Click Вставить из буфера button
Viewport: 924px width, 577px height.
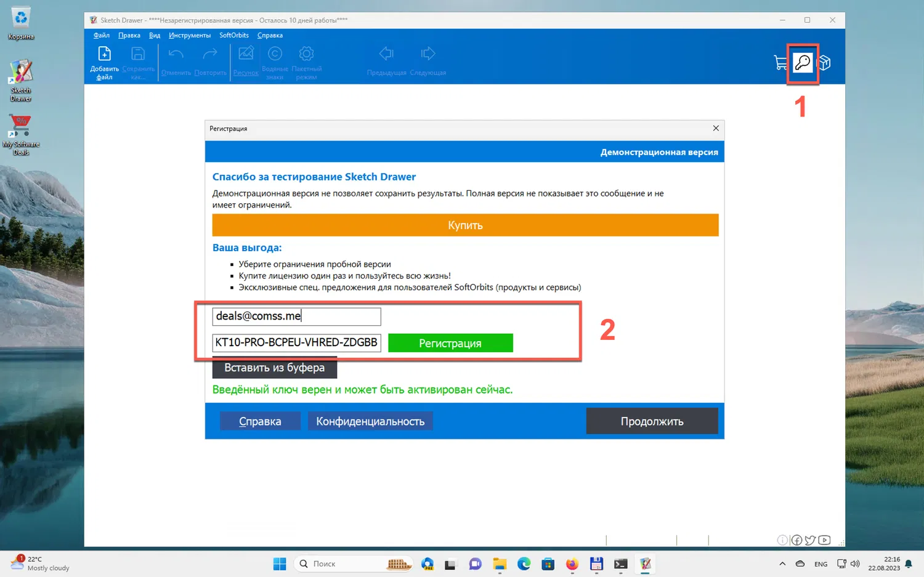[275, 368]
